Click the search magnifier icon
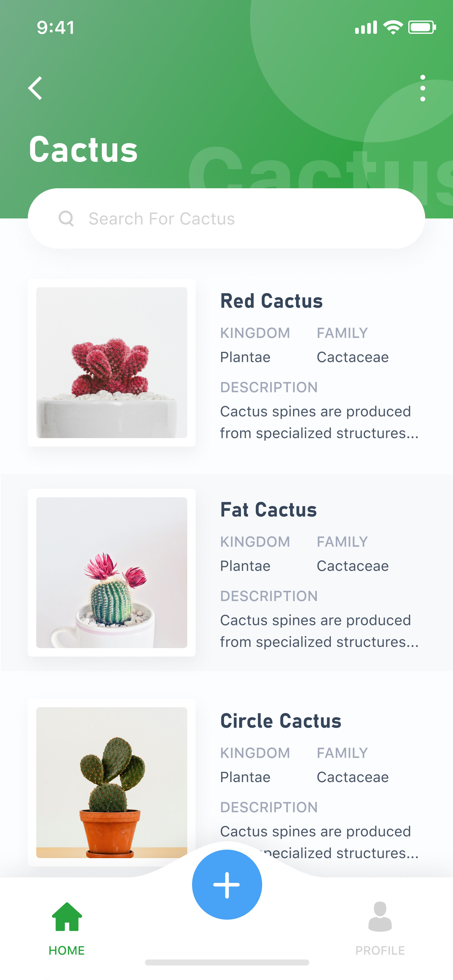 (x=66, y=219)
